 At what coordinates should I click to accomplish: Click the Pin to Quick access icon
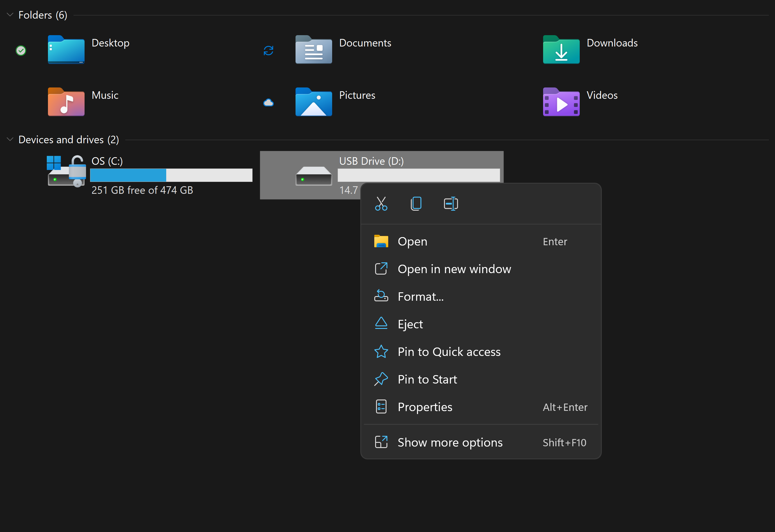tap(381, 352)
